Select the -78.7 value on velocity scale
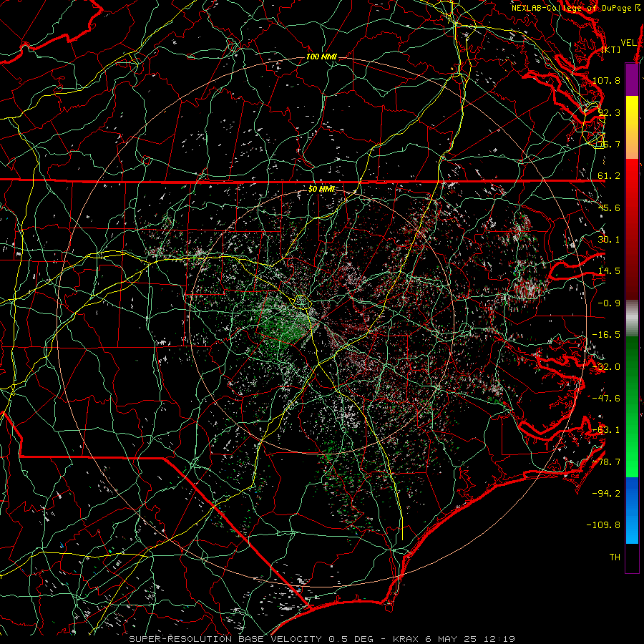 click(x=606, y=462)
